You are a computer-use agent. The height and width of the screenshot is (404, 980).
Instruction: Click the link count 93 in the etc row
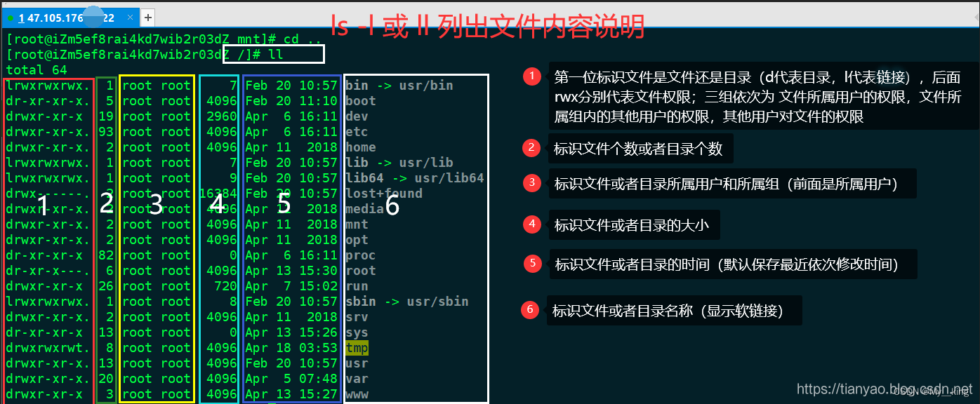pos(106,132)
